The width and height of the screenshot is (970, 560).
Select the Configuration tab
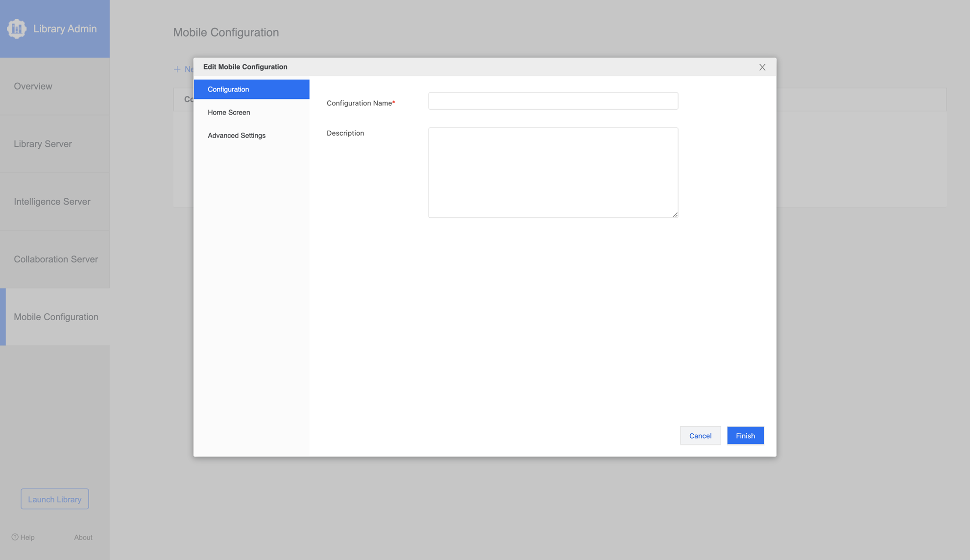(251, 89)
